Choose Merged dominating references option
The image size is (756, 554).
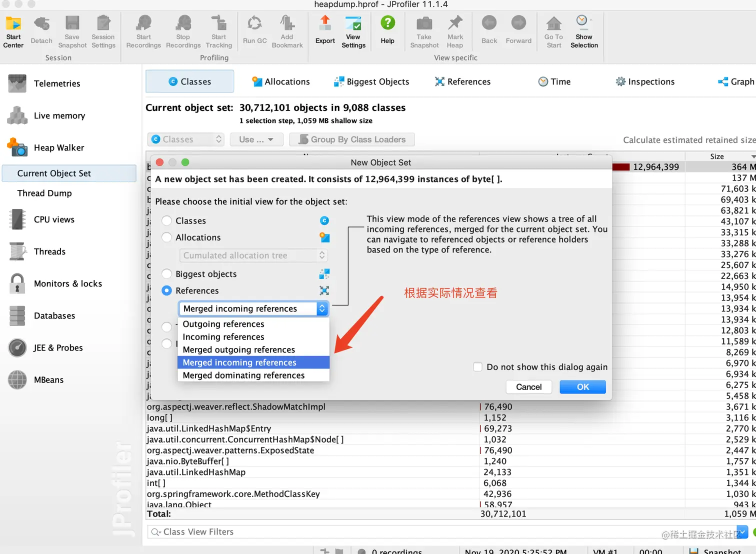(253, 375)
